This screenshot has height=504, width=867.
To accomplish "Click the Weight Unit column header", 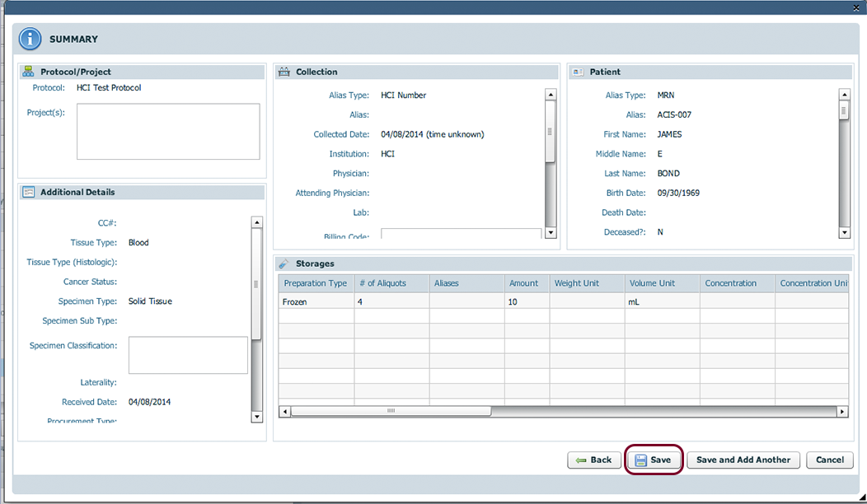I will pos(588,283).
